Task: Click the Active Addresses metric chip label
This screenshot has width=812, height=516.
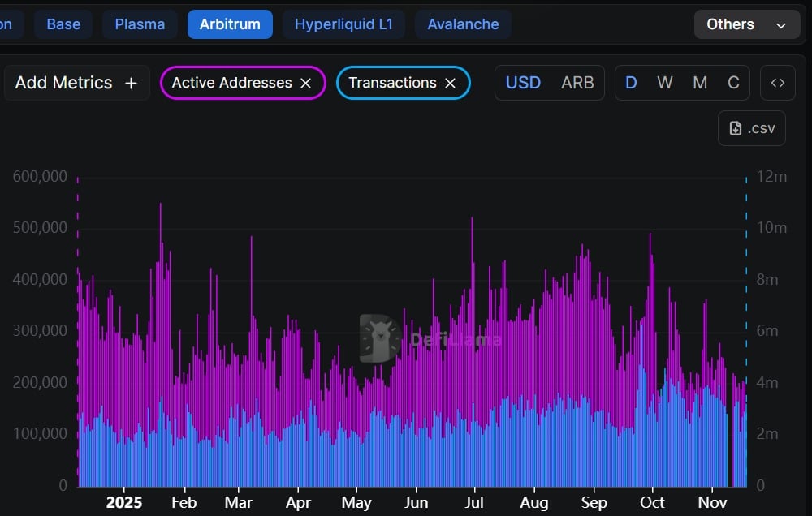Action: (232, 83)
